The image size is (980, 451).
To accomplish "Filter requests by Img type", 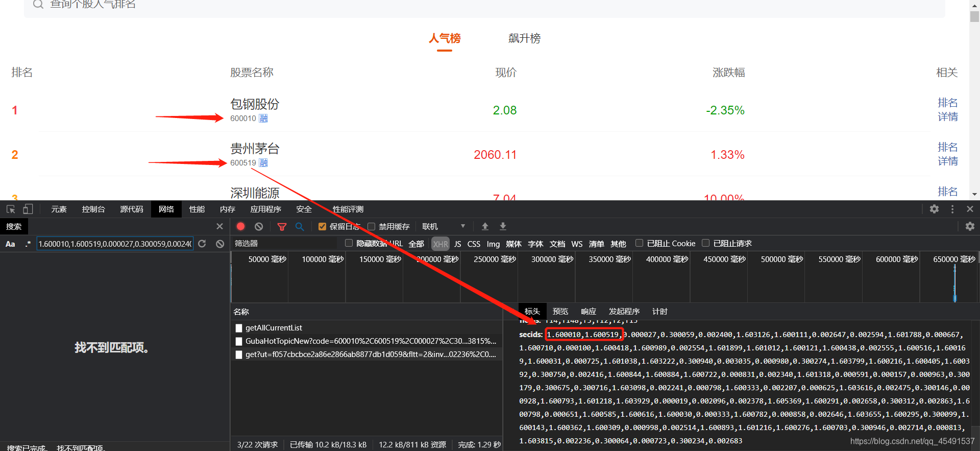I will pos(493,244).
